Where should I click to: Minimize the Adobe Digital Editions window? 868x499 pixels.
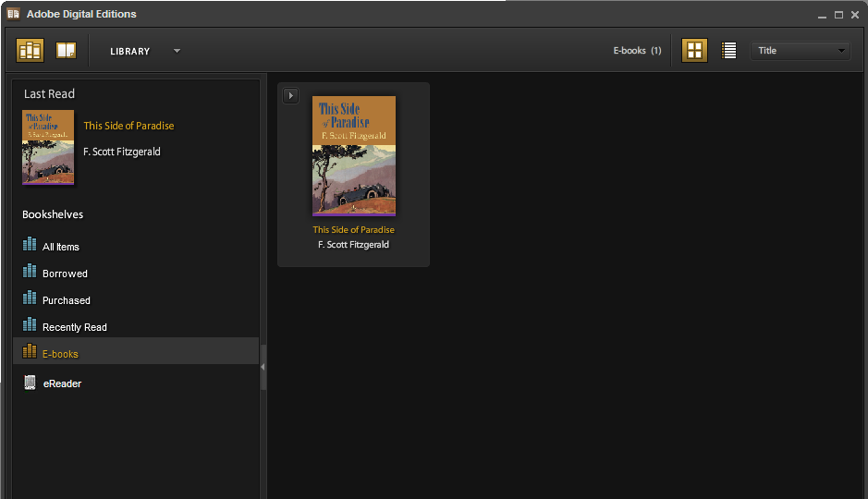coord(822,16)
